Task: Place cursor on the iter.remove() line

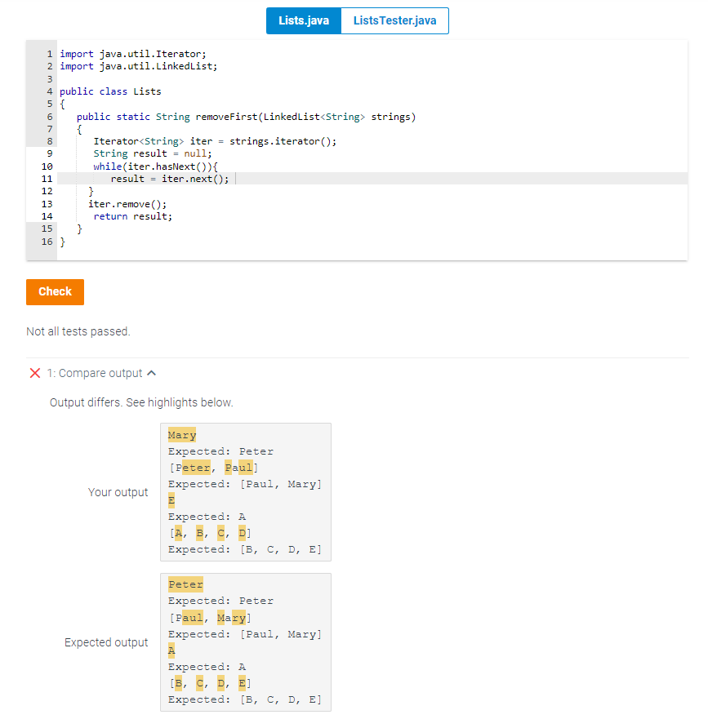Action: (x=127, y=204)
